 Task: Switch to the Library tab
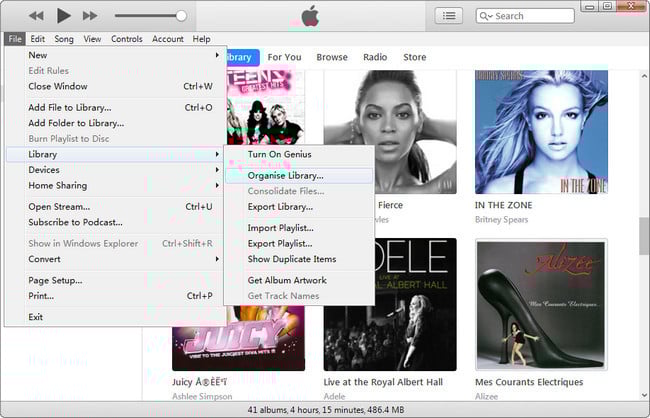click(243, 57)
